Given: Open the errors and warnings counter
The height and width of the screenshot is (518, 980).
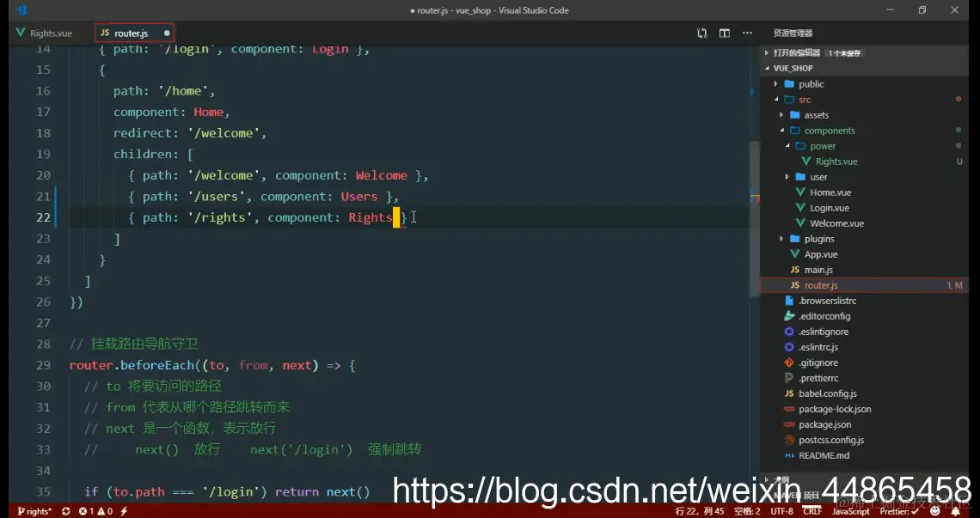Looking at the screenshot, I should coord(95,511).
